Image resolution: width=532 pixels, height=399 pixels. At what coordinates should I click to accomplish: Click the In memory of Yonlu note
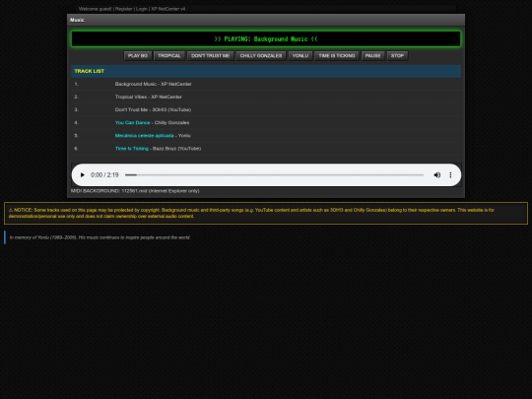pos(100,237)
